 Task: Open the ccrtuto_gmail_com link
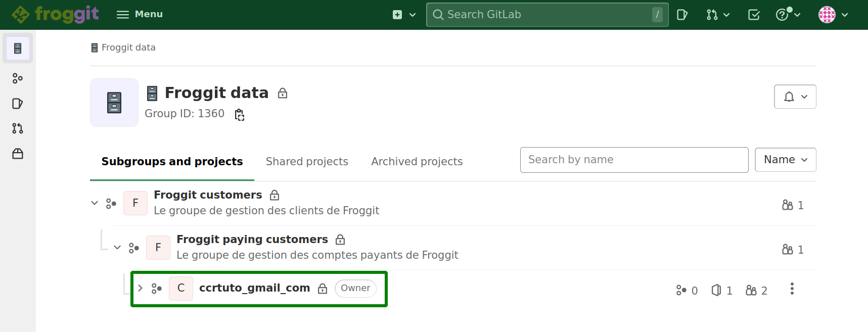pyautogui.click(x=254, y=288)
